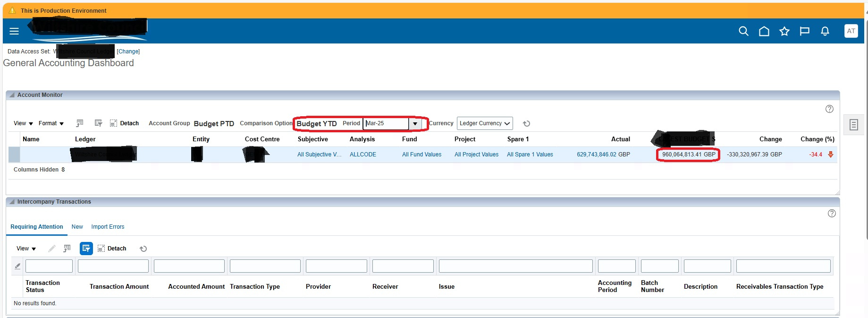Click the filter field above Transaction Status

coord(49,266)
